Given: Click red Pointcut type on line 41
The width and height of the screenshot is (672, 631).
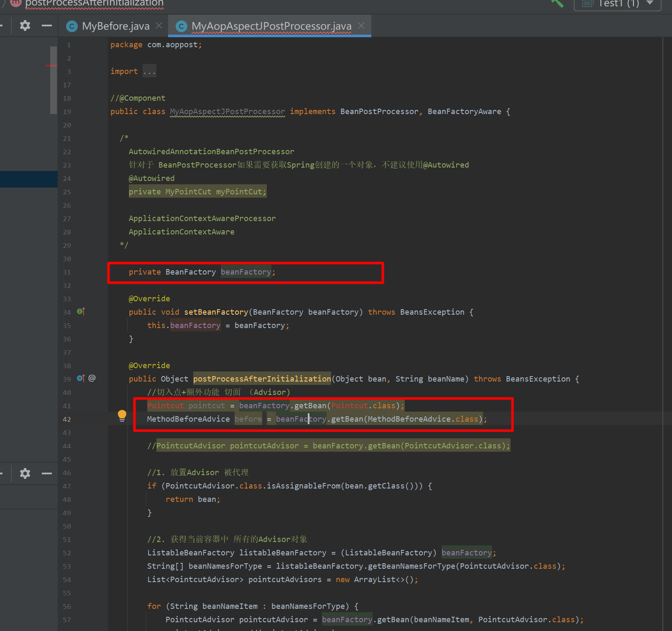Looking at the screenshot, I should [x=166, y=406].
